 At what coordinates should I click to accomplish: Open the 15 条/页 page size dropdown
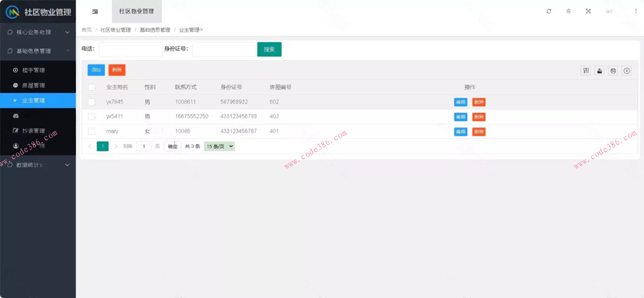[x=219, y=146]
